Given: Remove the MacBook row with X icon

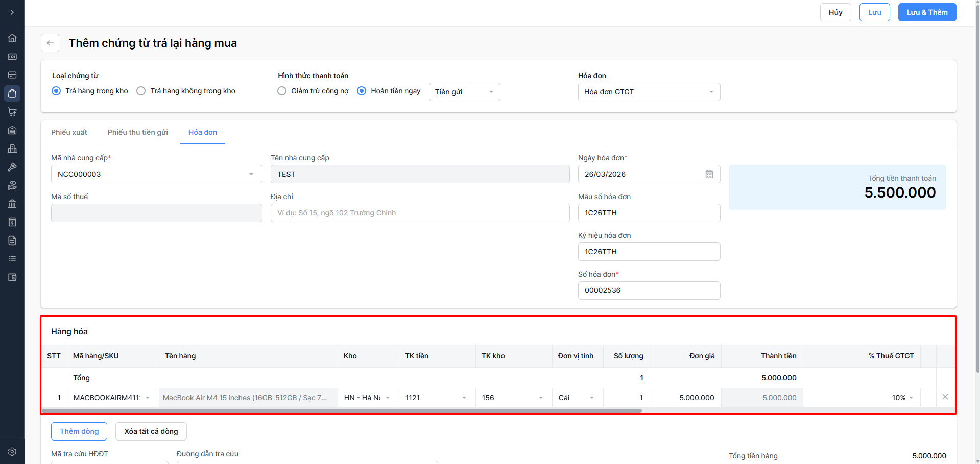Looking at the screenshot, I should click(x=945, y=397).
